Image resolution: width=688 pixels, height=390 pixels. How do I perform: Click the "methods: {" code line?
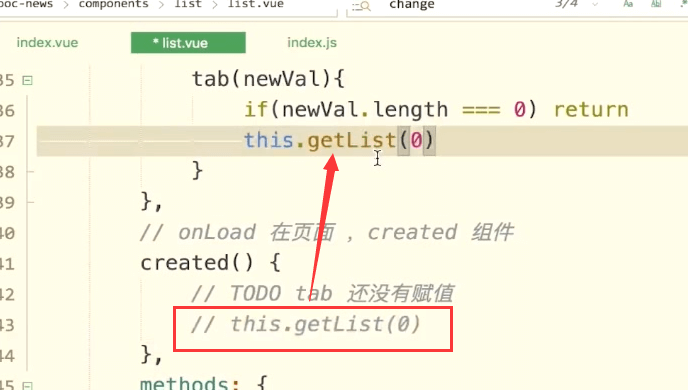(x=204, y=383)
